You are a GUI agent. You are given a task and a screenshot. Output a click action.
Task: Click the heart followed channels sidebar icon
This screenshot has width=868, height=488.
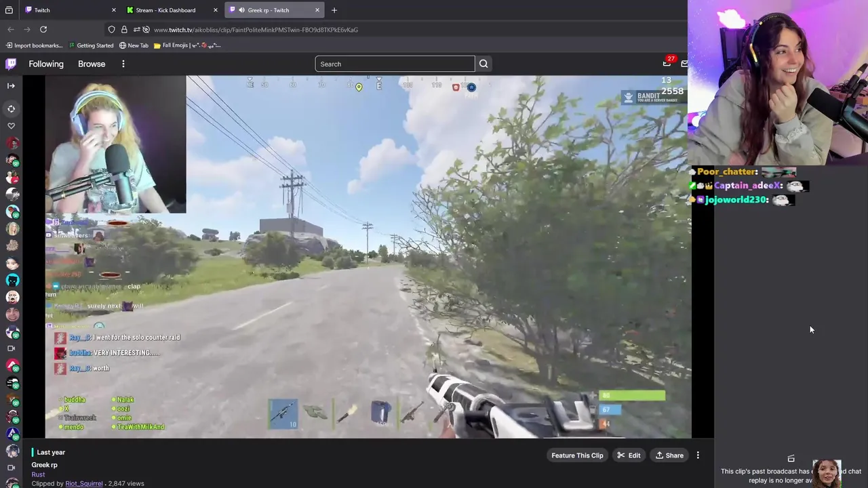[x=11, y=126]
